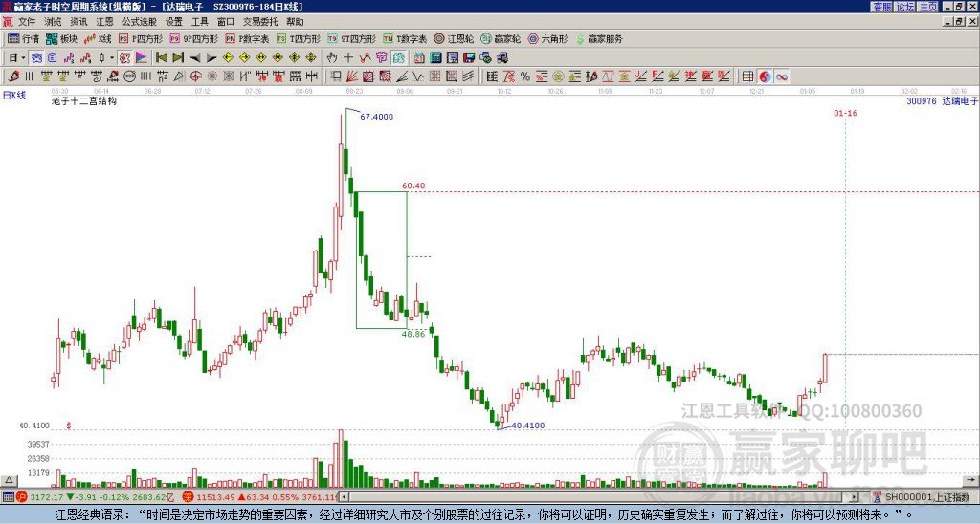The image size is (980, 524).
Task: Open the 六角形 hexagon tool
Action: point(548,38)
